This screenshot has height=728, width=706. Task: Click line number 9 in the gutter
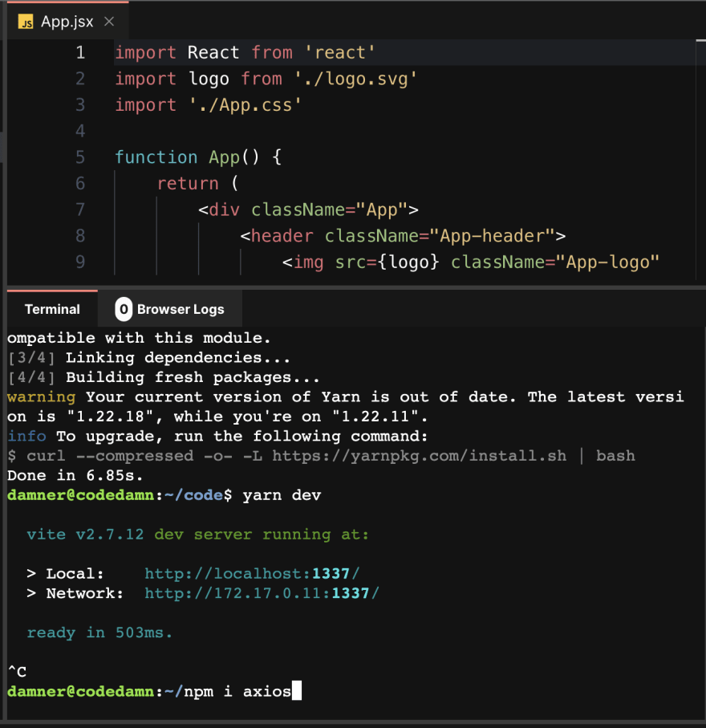80,262
